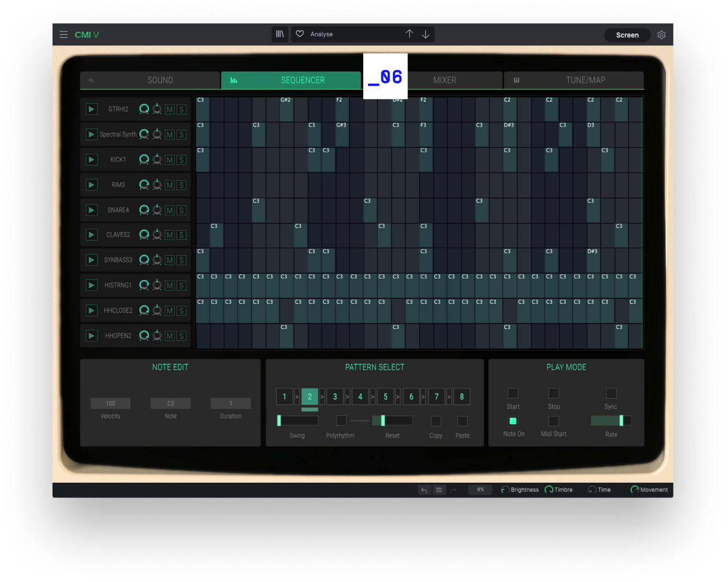Click the Screen button
728x582 pixels.
627,35
